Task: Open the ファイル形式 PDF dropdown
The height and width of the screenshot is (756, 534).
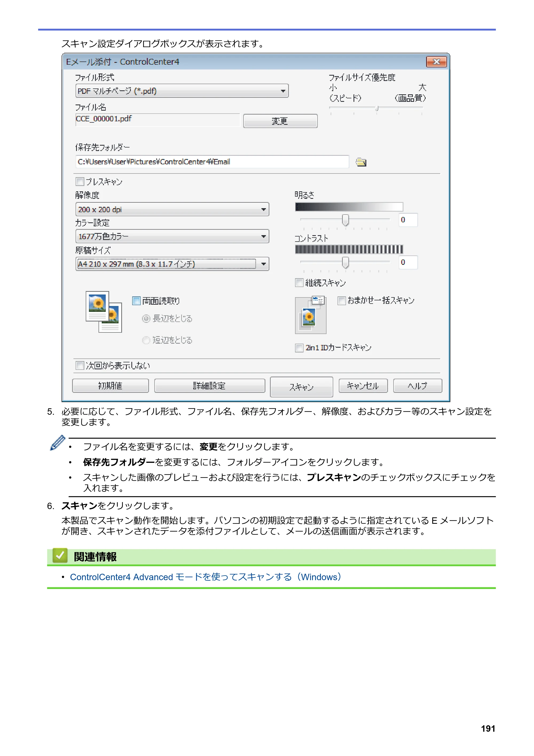Action: pyautogui.click(x=182, y=91)
